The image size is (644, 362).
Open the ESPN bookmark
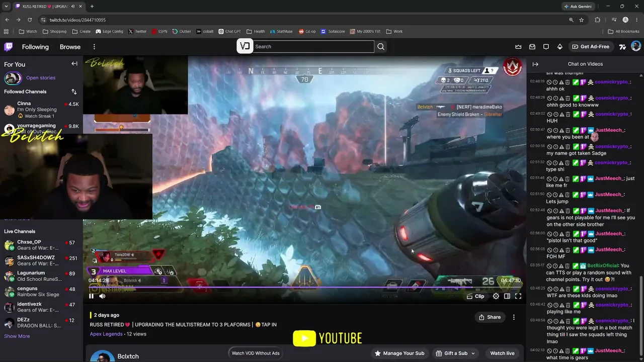(x=159, y=31)
